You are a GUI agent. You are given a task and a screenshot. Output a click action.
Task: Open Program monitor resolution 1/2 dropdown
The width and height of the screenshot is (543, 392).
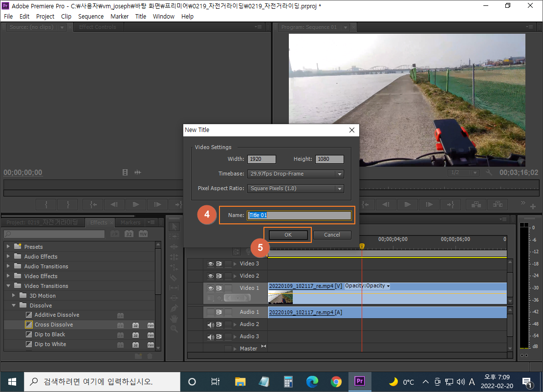(464, 172)
